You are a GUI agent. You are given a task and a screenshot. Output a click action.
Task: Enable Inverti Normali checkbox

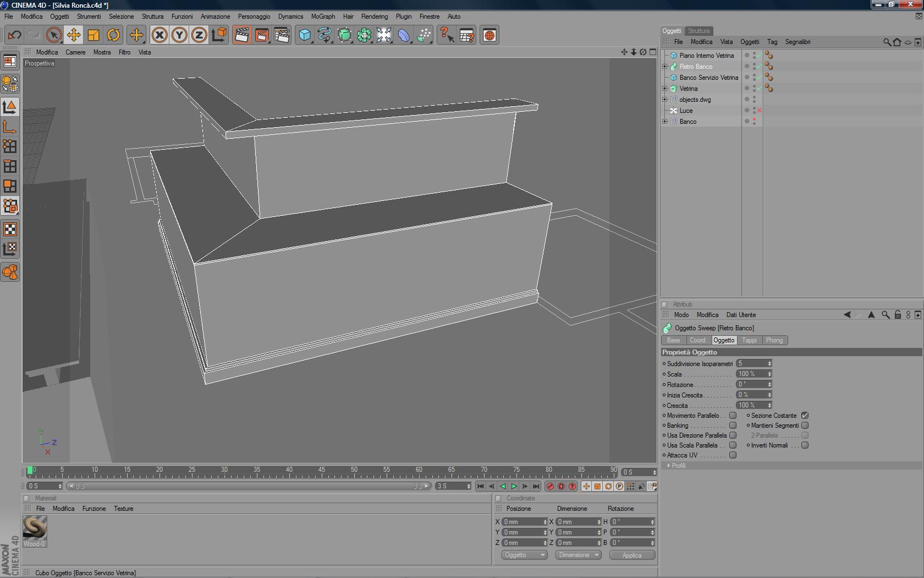(805, 445)
